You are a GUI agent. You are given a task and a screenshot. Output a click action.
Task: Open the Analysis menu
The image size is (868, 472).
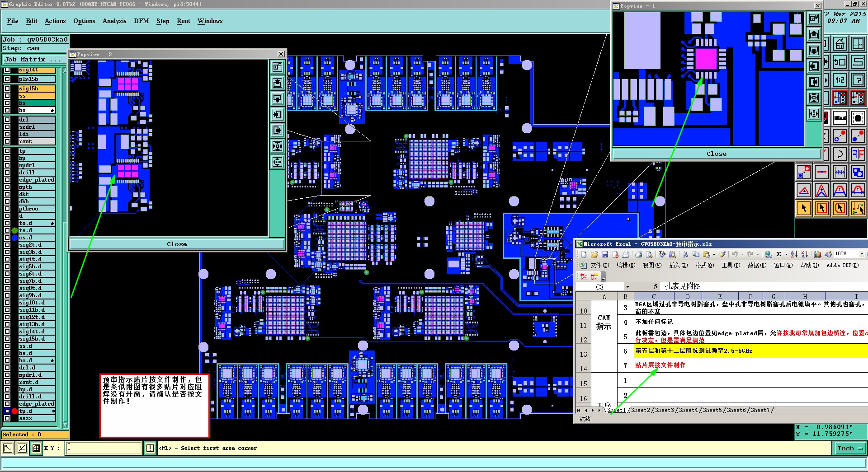[x=114, y=21]
